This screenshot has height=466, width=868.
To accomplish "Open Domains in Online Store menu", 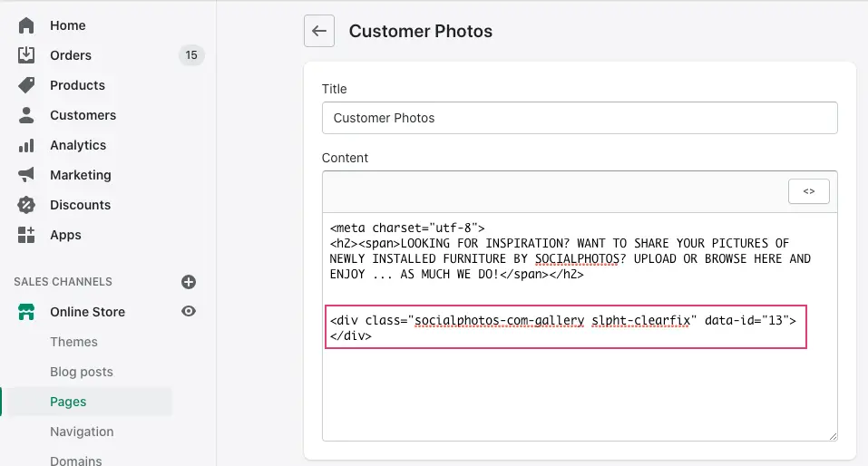I will pyautogui.click(x=75, y=460).
